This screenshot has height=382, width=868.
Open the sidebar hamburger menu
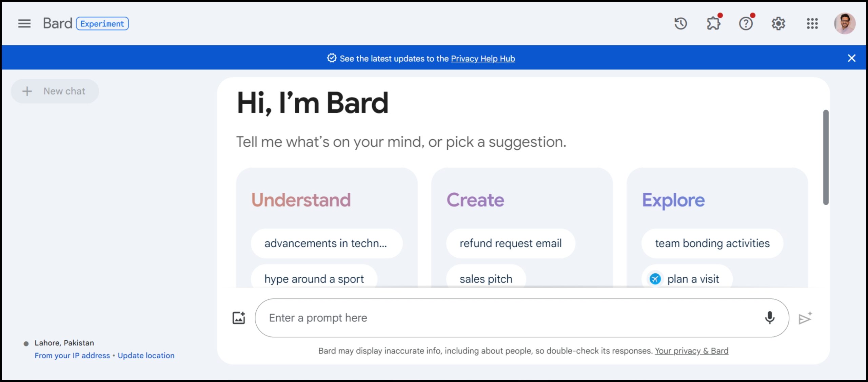pyautogui.click(x=24, y=23)
